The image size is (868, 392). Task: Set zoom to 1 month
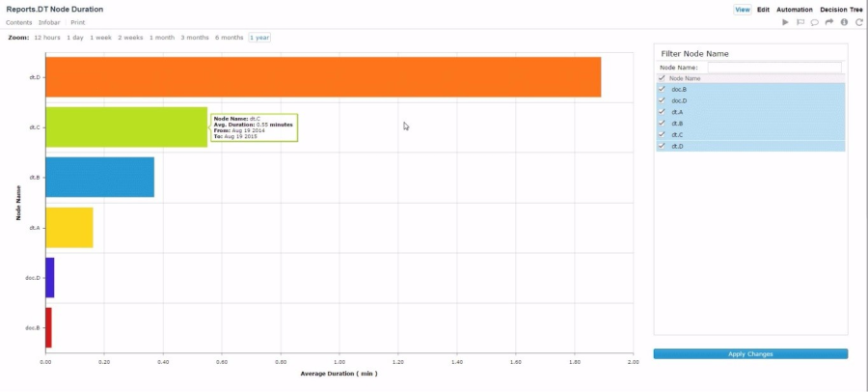coord(162,38)
